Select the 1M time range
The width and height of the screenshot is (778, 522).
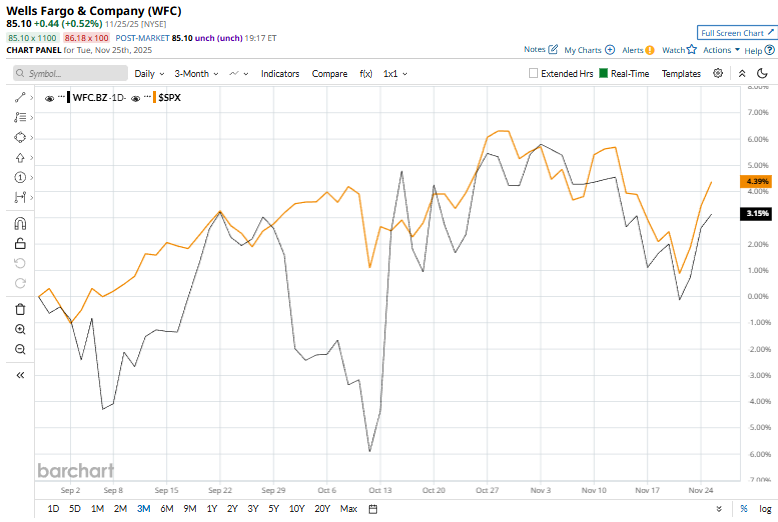[97, 509]
